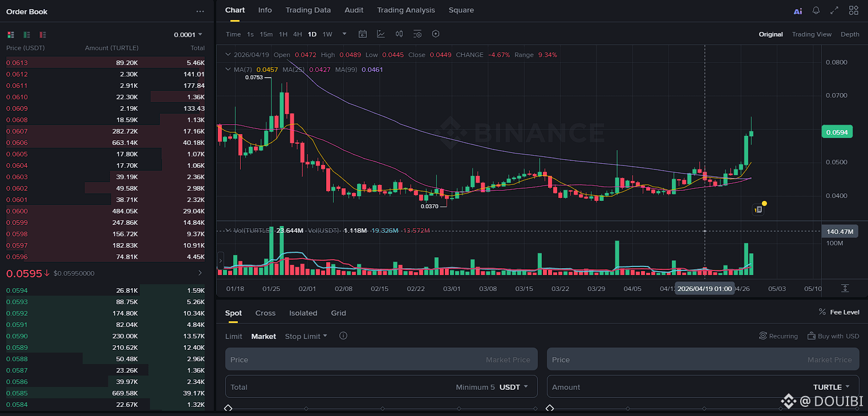Switch chart to Trading View

[812, 34]
